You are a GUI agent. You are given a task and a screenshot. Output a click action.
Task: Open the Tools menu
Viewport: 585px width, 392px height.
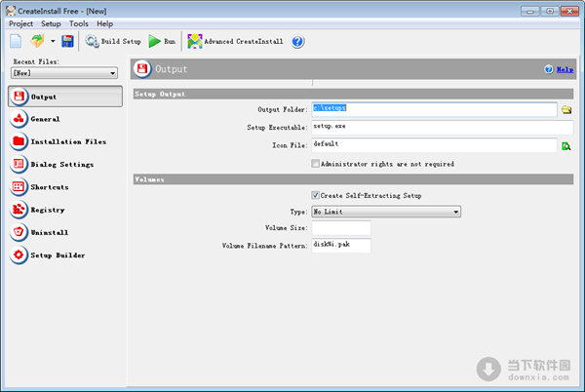click(79, 23)
